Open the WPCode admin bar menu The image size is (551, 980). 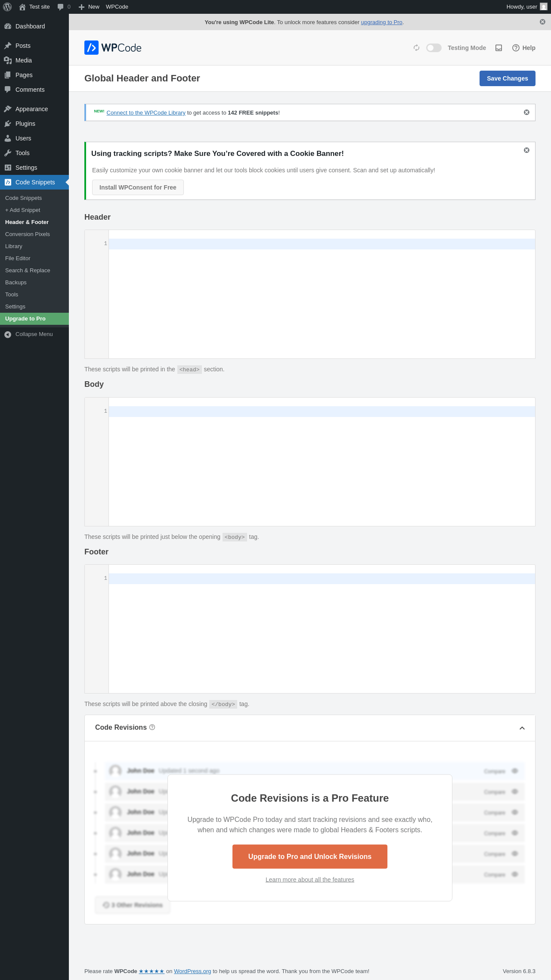point(117,7)
